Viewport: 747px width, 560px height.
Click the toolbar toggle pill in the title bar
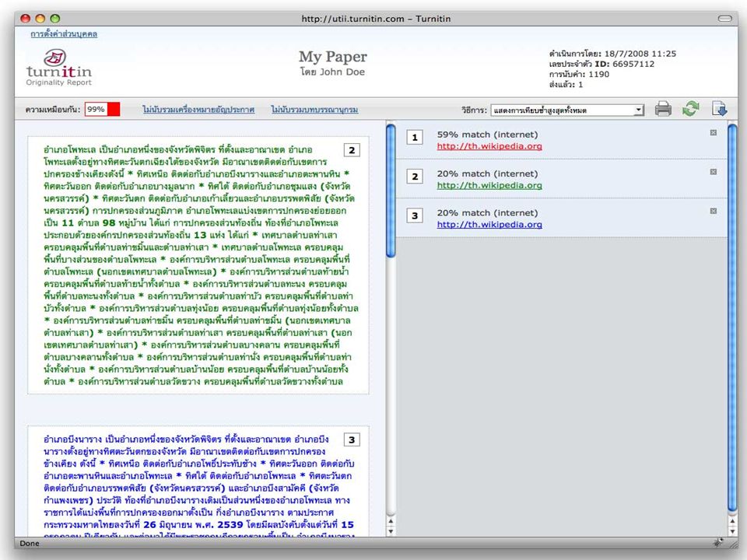(x=724, y=19)
